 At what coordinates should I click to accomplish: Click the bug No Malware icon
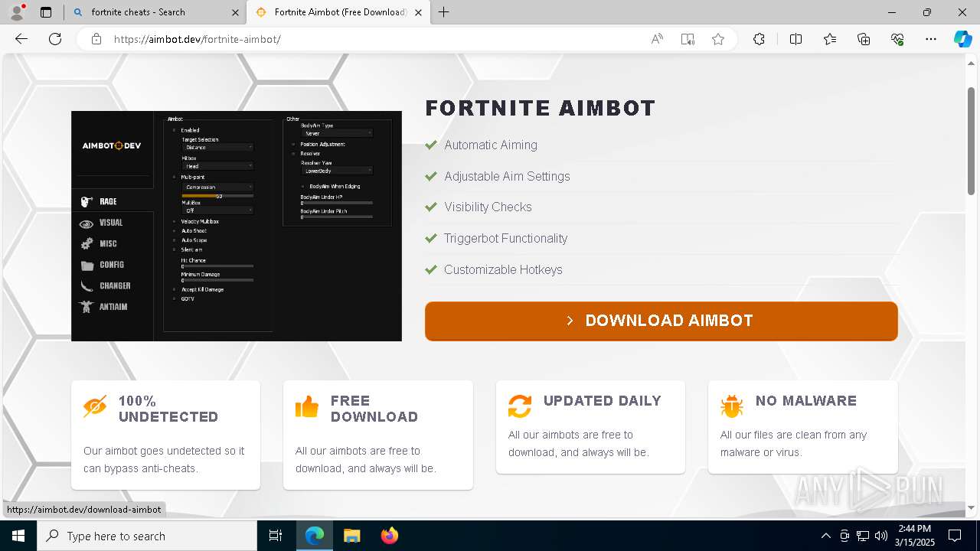(732, 406)
